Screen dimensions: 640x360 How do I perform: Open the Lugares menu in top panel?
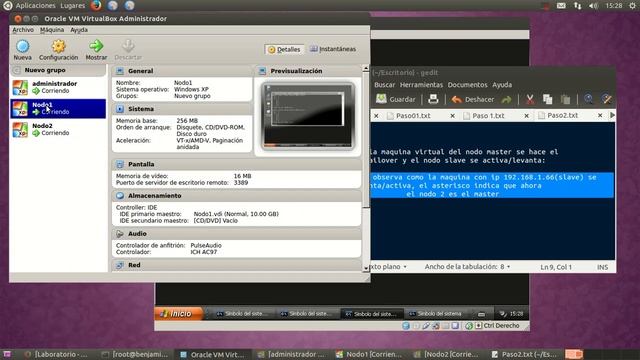click(x=73, y=6)
